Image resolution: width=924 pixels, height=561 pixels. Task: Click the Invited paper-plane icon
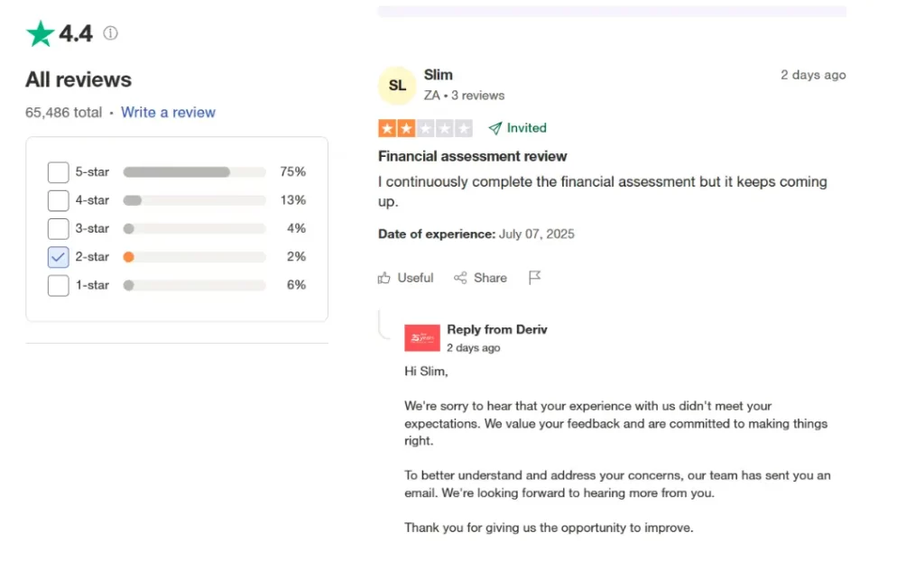pos(495,128)
